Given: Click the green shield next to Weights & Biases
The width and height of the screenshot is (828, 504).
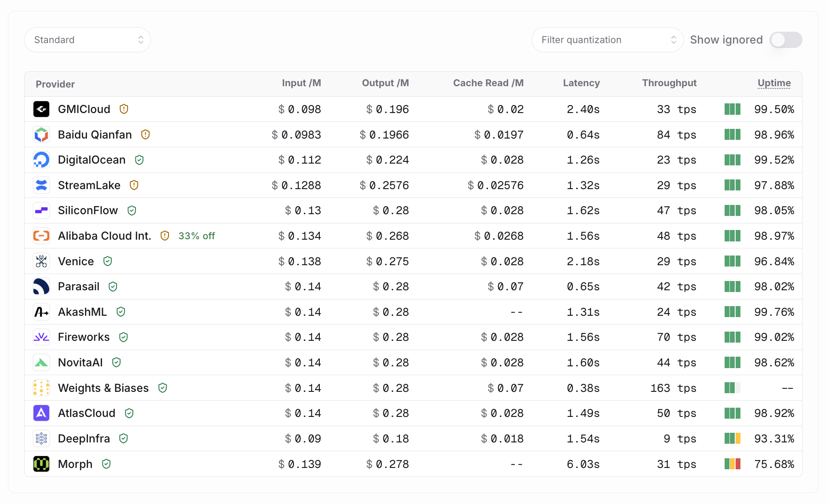Looking at the screenshot, I should tap(163, 388).
